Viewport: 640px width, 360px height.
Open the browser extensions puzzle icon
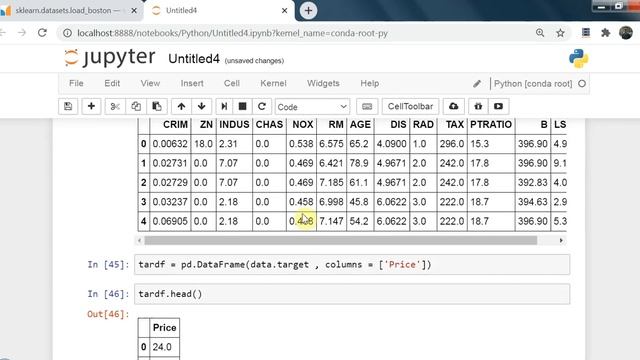tap(606, 33)
